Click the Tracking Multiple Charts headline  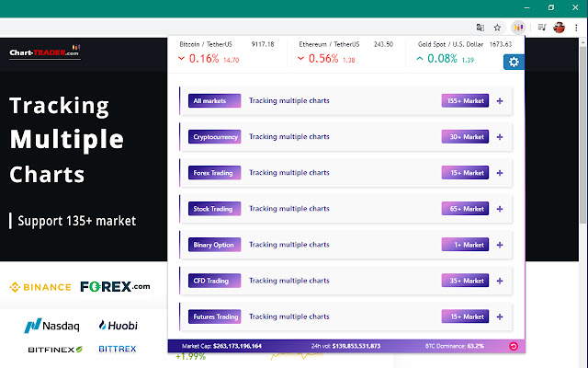66,140
